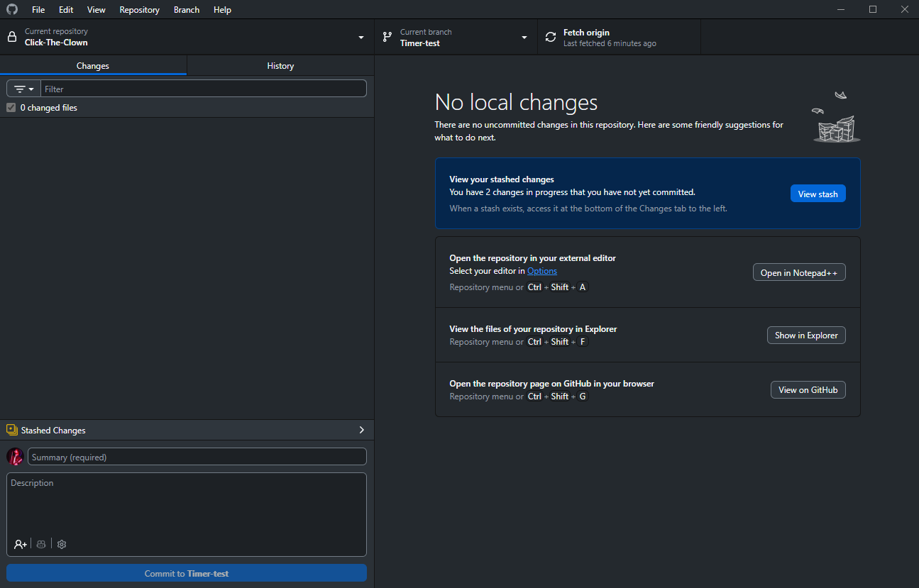
Task: Click Open in Notepad++ button
Action: click(799, 272)
